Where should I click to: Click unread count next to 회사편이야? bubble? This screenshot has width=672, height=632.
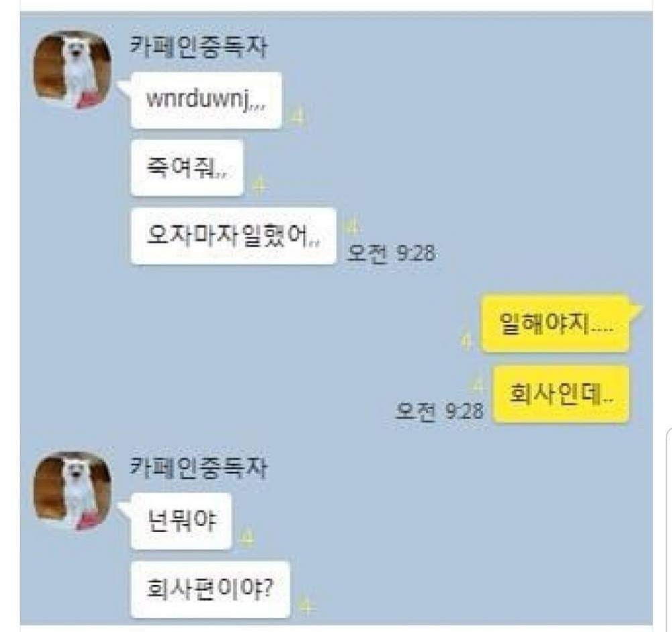point(306,607)
